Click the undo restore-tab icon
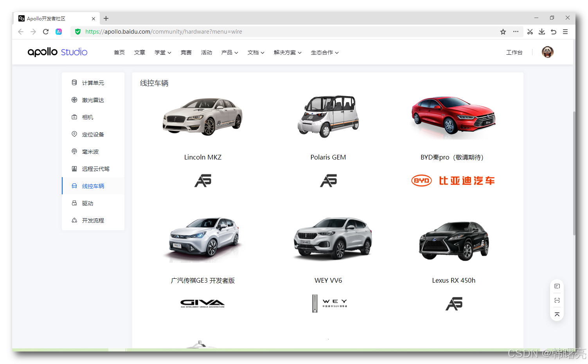This screenshot has height=364, width=588. 554,32
